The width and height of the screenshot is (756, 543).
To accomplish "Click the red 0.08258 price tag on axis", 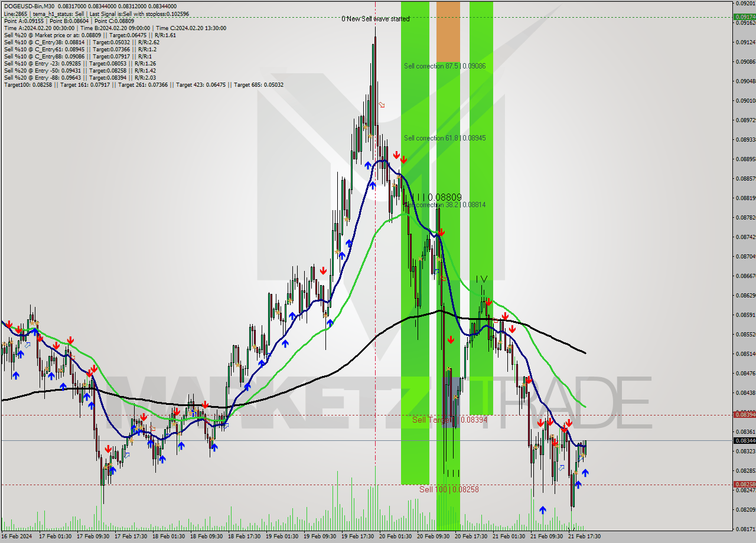I will [x=744, y=485].
